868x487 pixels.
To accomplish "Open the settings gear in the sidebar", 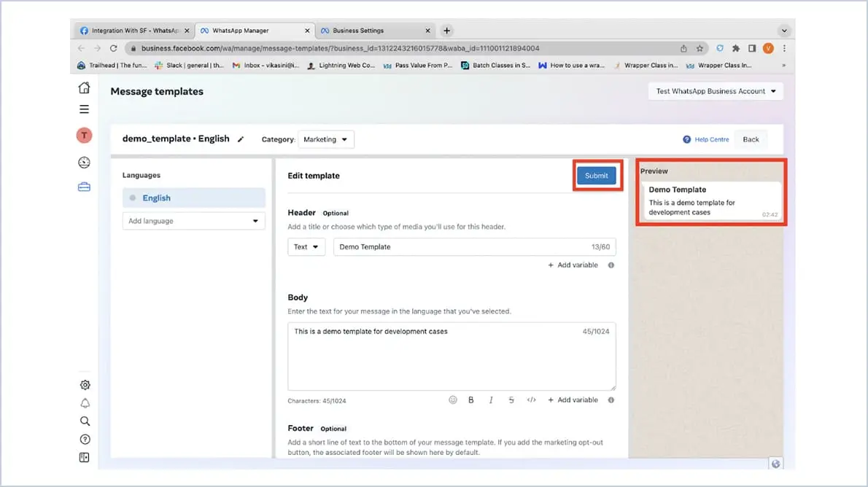I will click(85, 385).
